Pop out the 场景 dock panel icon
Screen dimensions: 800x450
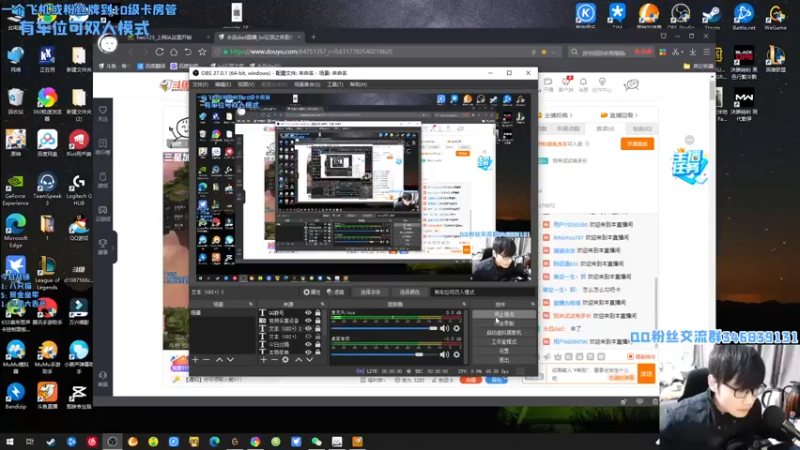[x=251, y=304]
